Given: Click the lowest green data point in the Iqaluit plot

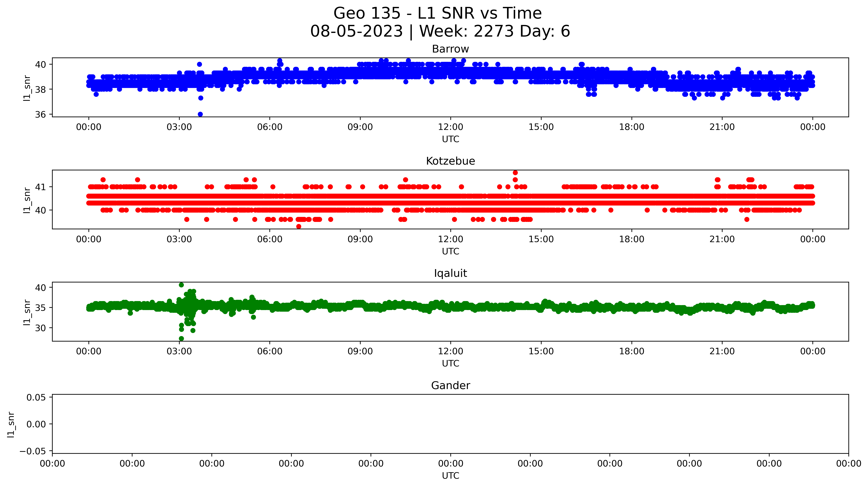Looking at the screenshot, I should coord(181,339).
